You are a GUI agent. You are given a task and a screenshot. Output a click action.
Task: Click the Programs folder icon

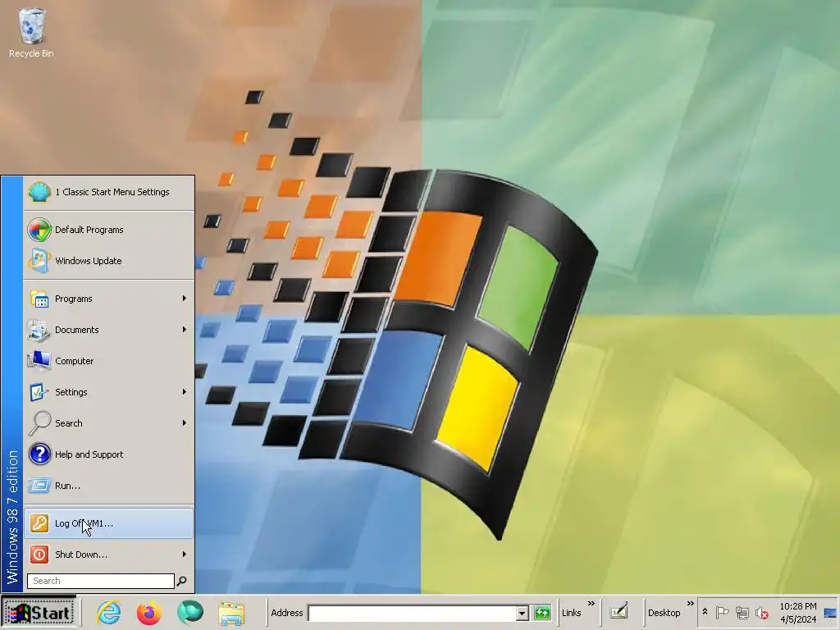39,299
